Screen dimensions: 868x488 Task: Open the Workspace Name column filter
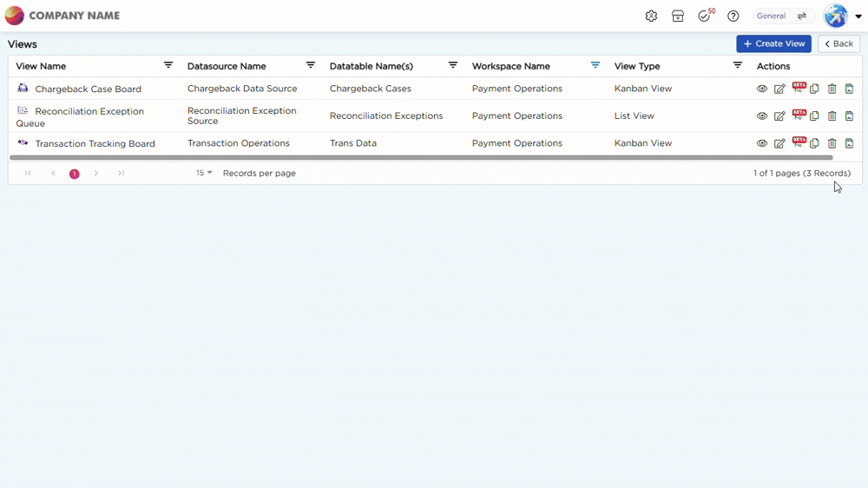tap(595, 65)
